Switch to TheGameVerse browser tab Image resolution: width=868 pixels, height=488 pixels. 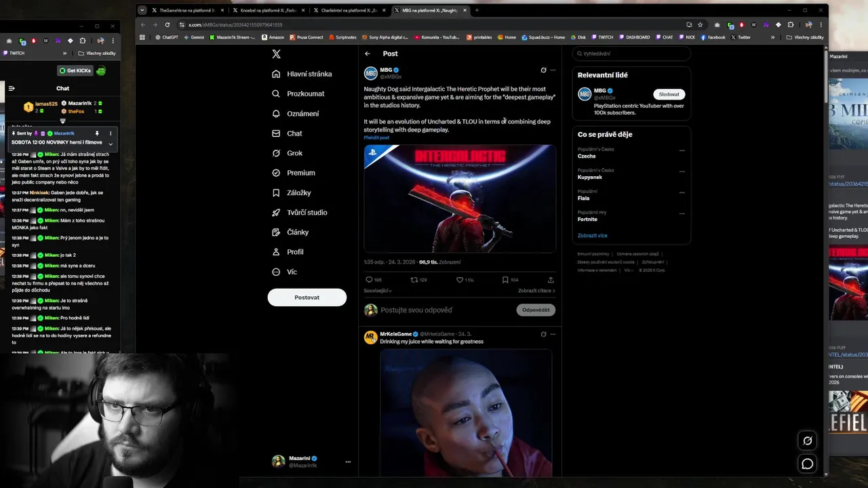point(186,10)
